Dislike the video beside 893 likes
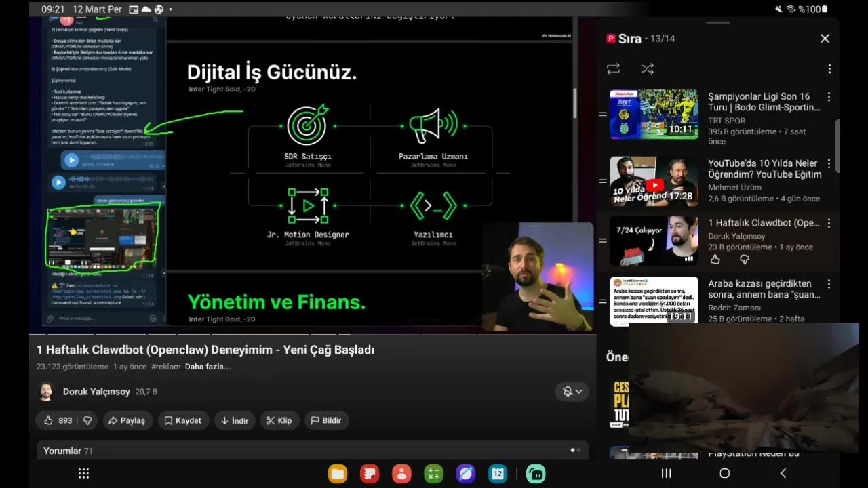Image resolution: width=868 pixels, height=488 pixels. (87, 420)
